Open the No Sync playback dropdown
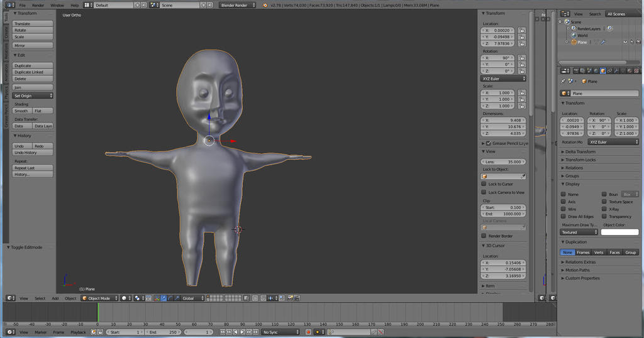The height and width of the screenshot is (338, 644). [281, 332]
